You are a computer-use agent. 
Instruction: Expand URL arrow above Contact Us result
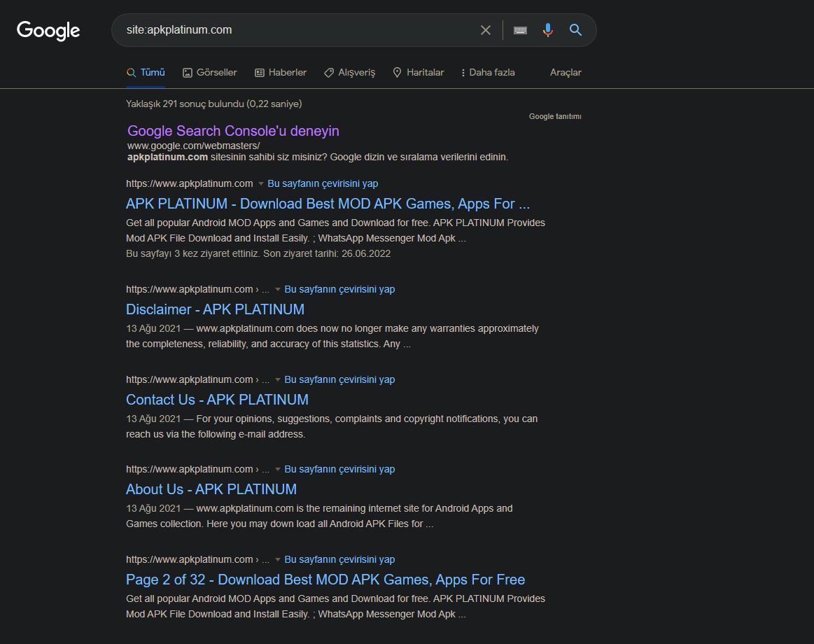(278, 379)
